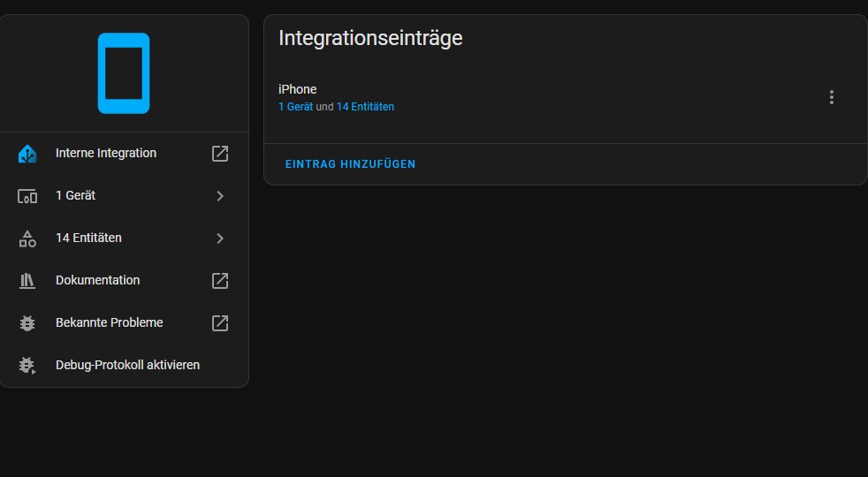
Task: Follow the blue 1 Gerät link under iPhone
Action: [x=295, y=107]
